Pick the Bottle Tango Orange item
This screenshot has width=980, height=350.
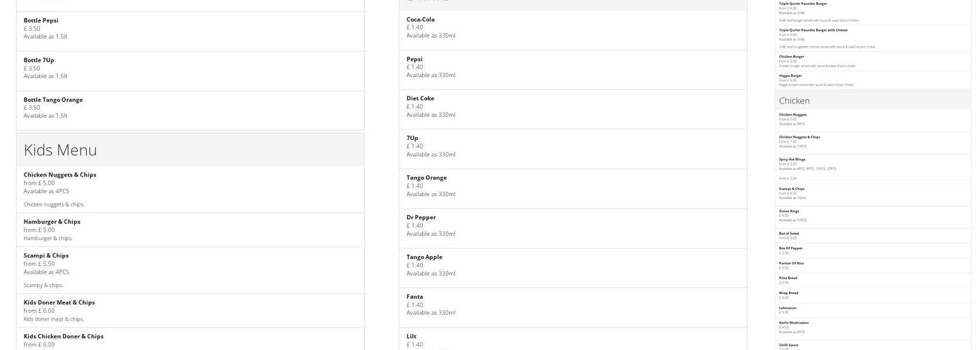52,100
